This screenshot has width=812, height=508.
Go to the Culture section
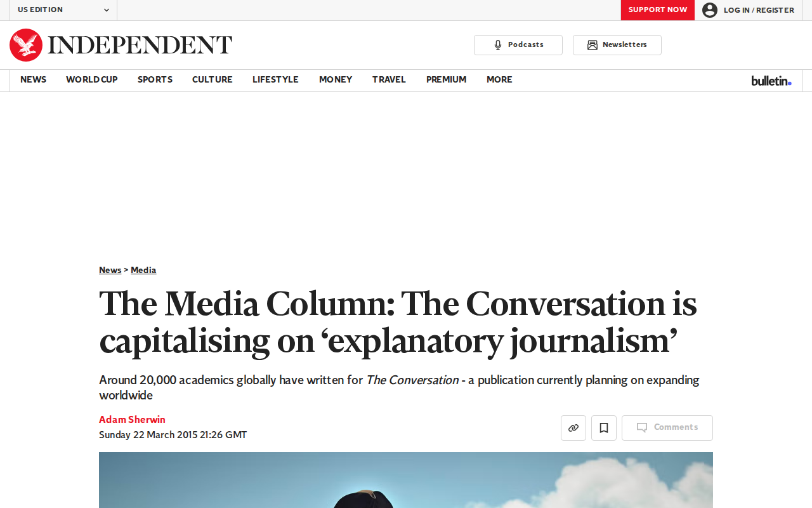tap(213, 80)
